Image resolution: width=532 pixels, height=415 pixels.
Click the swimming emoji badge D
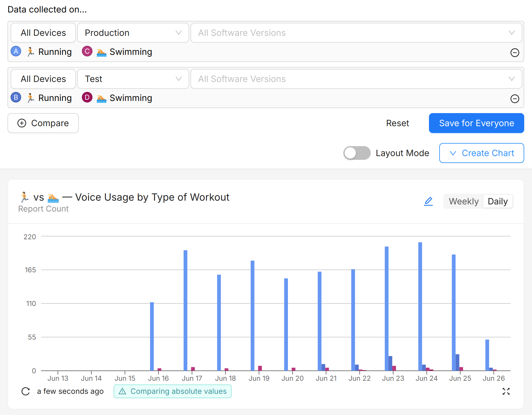(x=87, y=98)
